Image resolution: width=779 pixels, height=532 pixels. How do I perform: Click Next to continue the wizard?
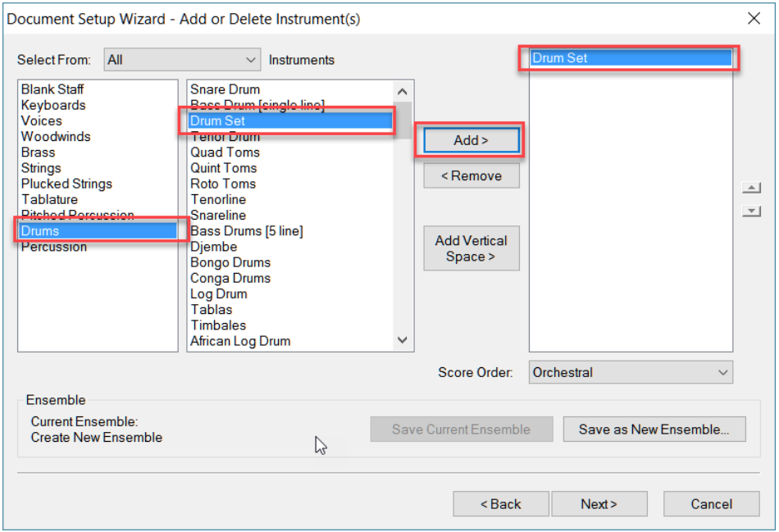tap(599, 504)
